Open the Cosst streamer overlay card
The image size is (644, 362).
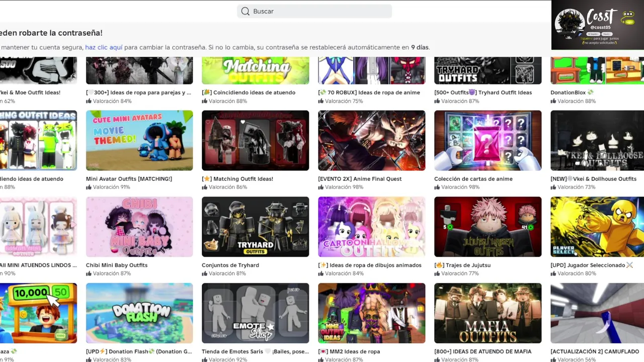pos(598,25)
